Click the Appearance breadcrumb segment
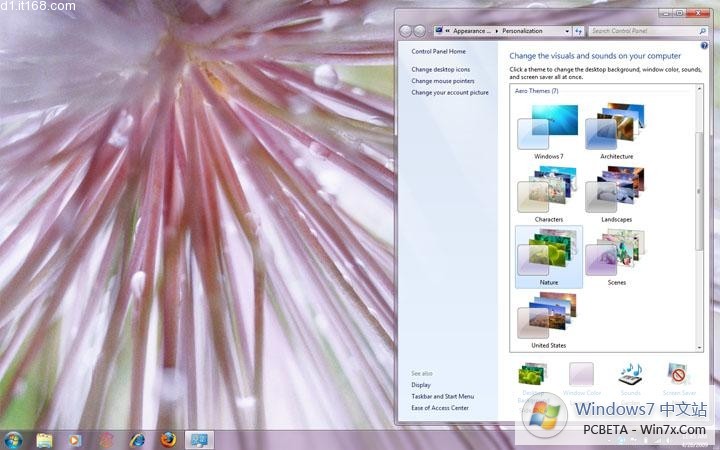The width and height of the screenshot is (720, 450). (472, 31)
